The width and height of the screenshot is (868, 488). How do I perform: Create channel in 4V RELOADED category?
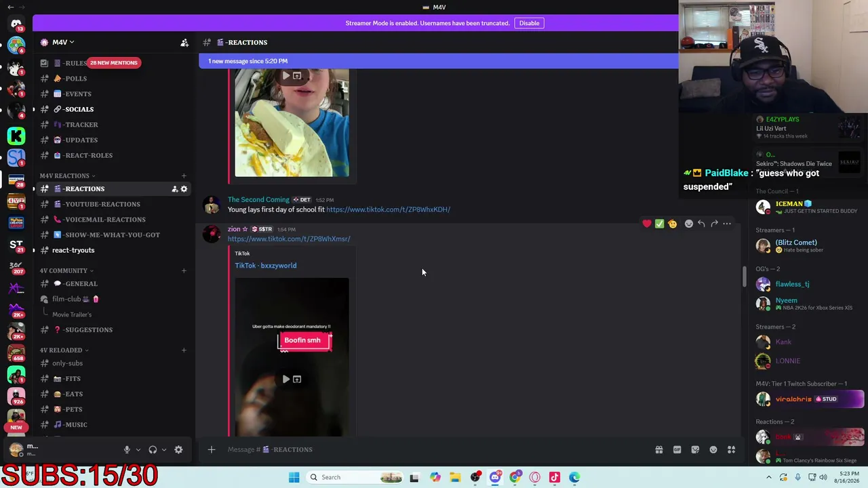[x=184, y=350]
